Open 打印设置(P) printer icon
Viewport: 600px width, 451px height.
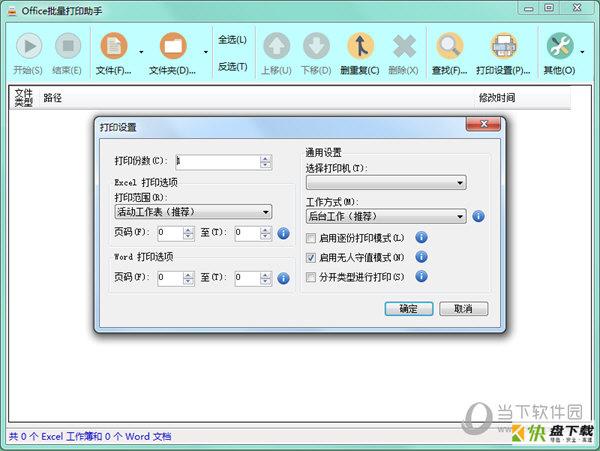tap(504, 46)
